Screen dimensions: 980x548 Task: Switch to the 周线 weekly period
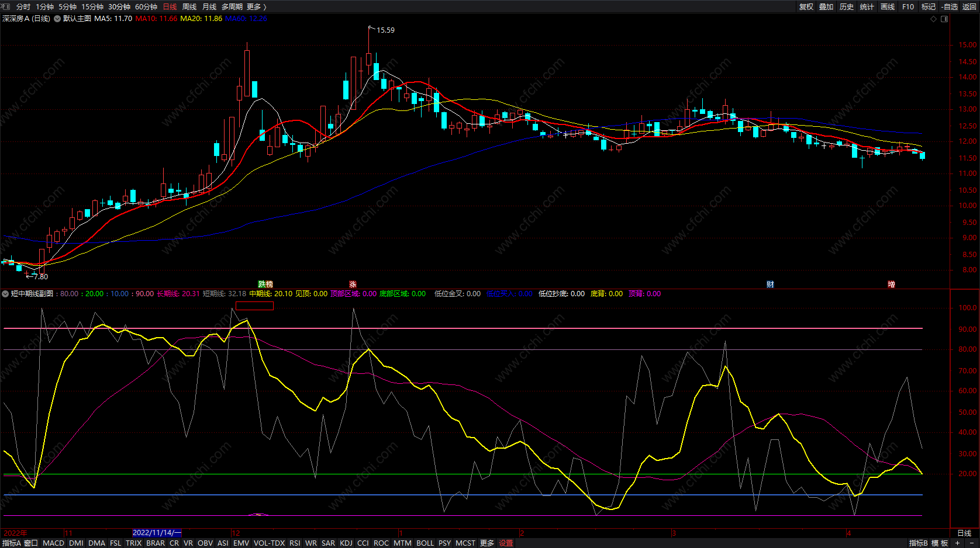(189, 6)
